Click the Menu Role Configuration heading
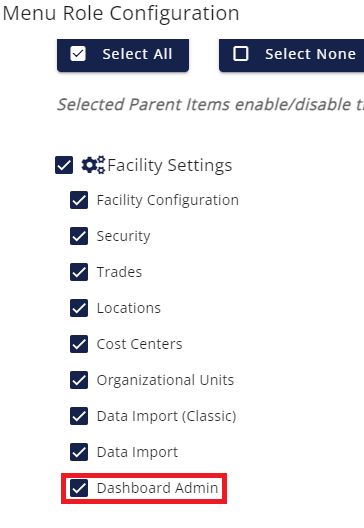Image resolution: width=364 pixels, height=528 pixels. pos(121,14)
